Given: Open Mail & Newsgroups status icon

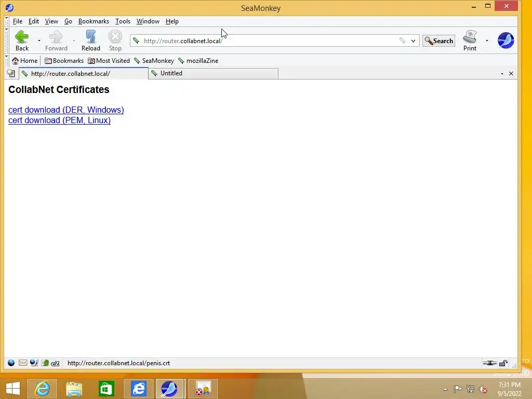Looking at the screenshot, I should click(x=23, y=363).
